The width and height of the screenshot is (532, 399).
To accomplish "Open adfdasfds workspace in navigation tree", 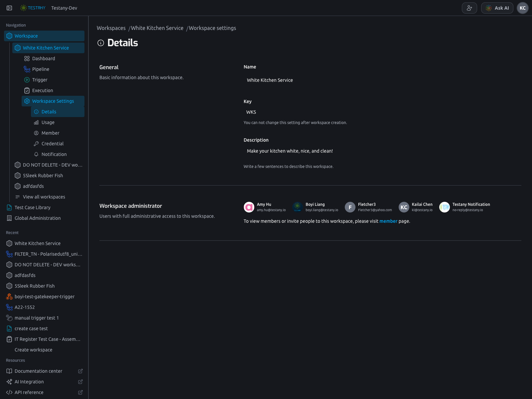I will pyautogui.click(x=48, y=186).
